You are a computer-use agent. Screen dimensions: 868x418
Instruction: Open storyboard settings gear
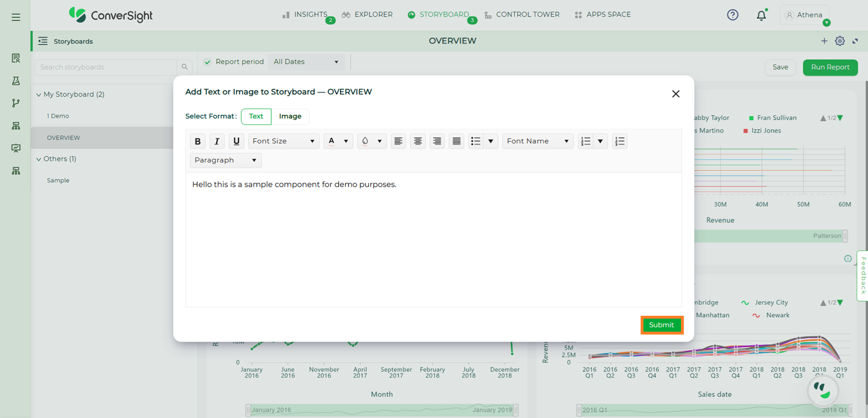840,41
